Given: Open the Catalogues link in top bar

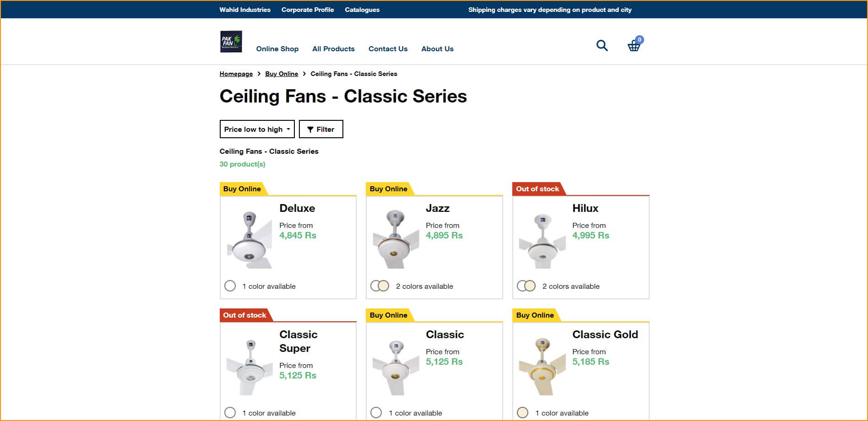Looking at the screenshot, I should pos(362,10).
